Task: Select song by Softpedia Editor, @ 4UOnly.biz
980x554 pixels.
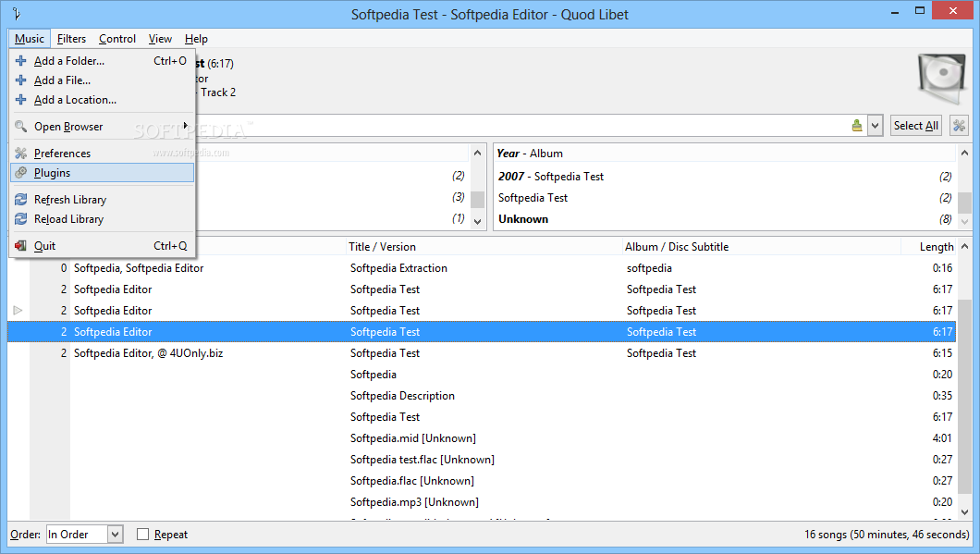Action: (482, 352)
